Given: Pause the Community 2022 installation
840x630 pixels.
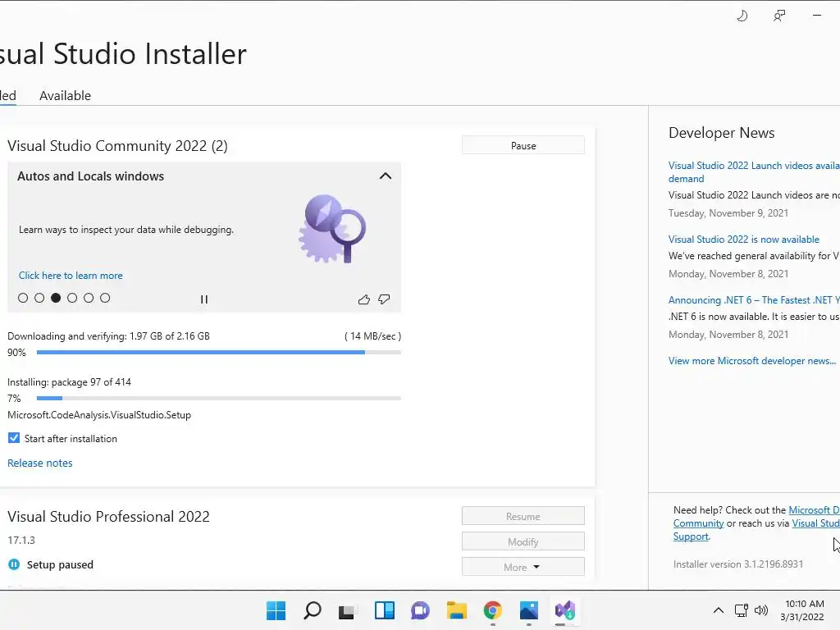Looking at the screenshot, I should (x=523, y=146).
